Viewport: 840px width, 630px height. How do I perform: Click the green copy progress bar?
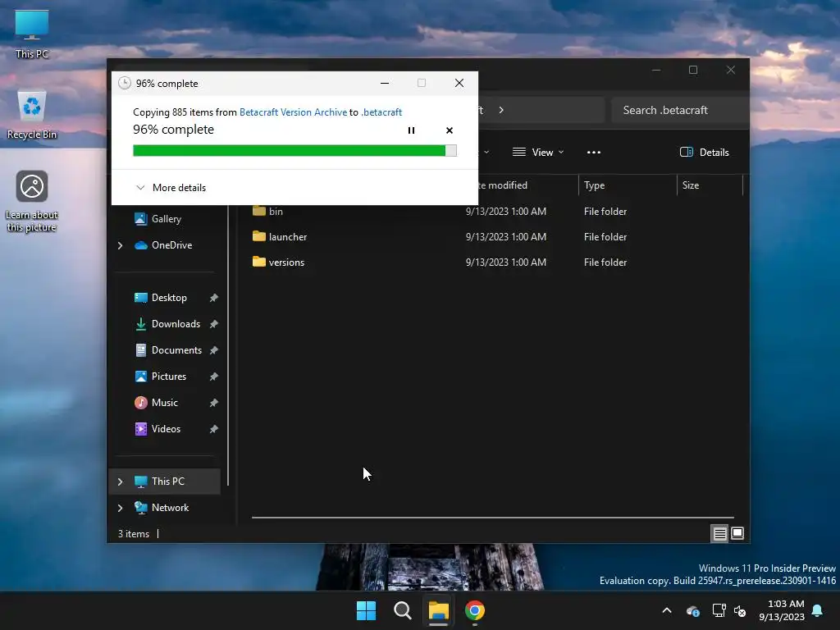tap(294, 151)
